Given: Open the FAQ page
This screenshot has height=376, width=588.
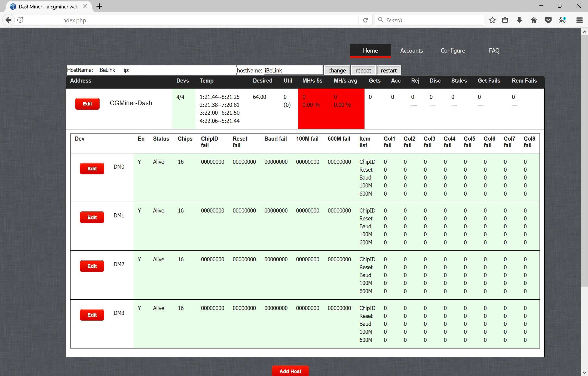Looking at the screenshot, I should tap(494, 51).
